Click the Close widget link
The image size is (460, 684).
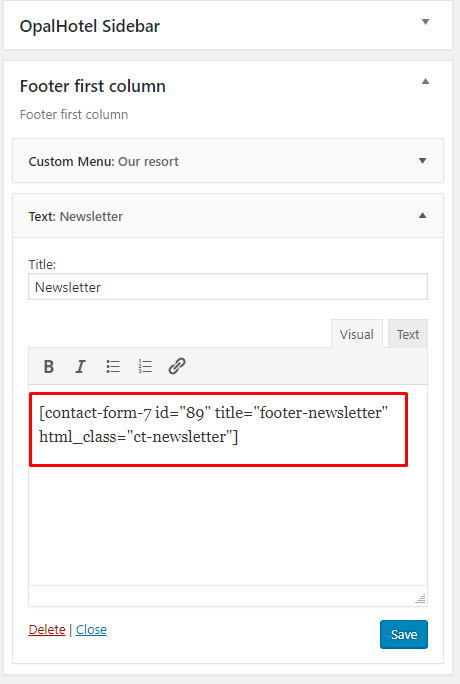(91, 629)
